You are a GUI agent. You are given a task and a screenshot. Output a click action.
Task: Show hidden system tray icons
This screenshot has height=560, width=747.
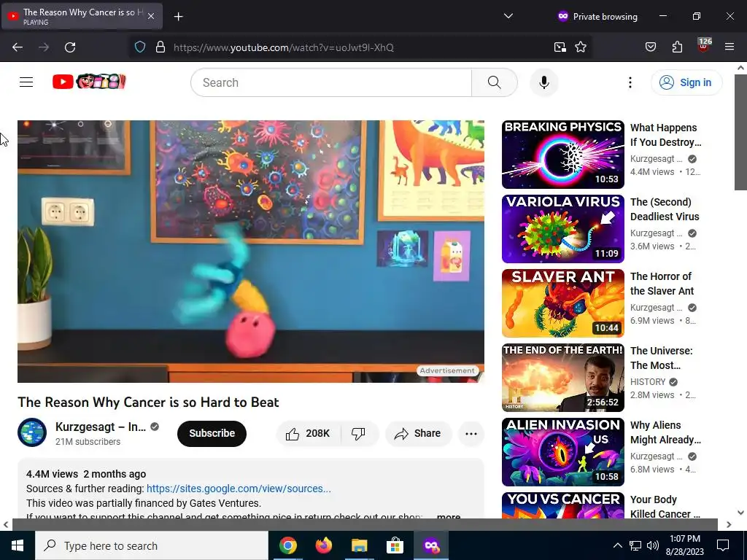[617, 545]
